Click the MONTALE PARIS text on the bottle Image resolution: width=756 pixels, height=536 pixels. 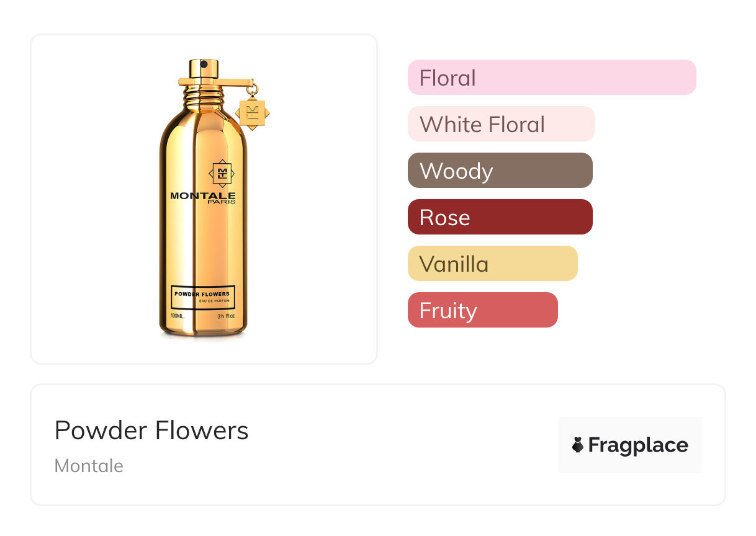203,198
